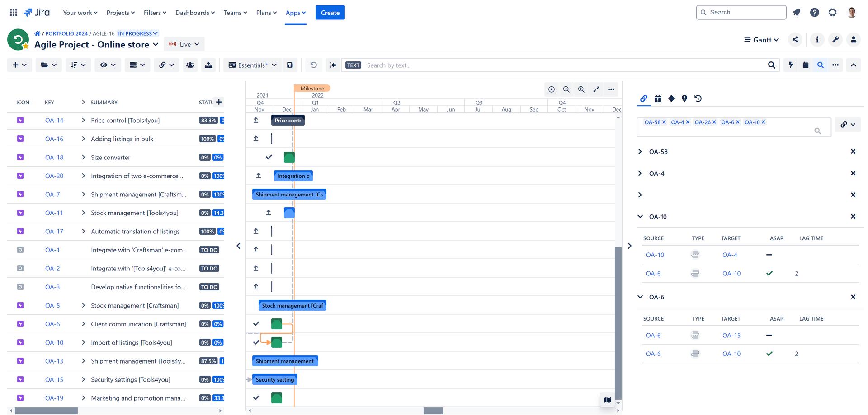Open PORTFOLIO 2024 breadcrumb link
The image size is (868, 415).
66,33
